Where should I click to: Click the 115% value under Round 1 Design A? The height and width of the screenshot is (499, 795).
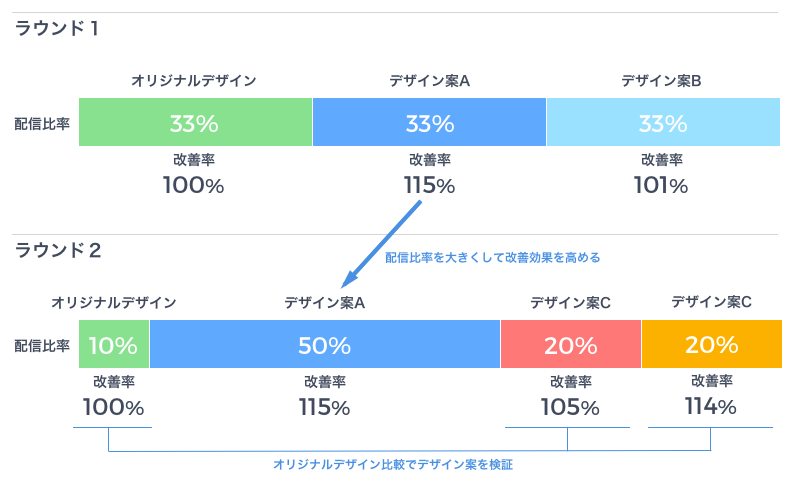tap(429, 186)
